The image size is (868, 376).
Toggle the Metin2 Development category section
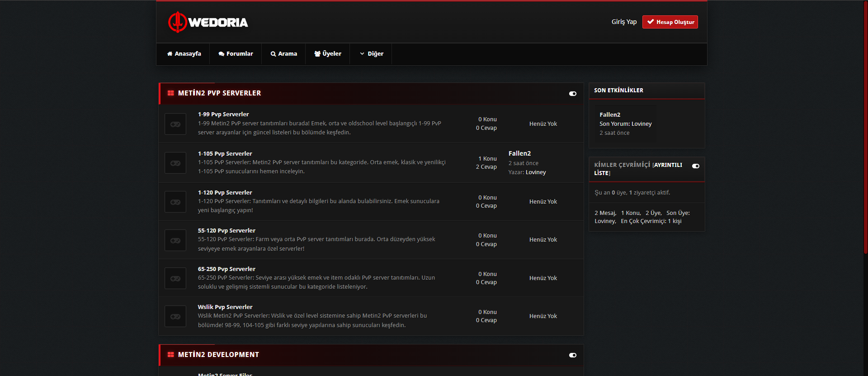[573, 355]
